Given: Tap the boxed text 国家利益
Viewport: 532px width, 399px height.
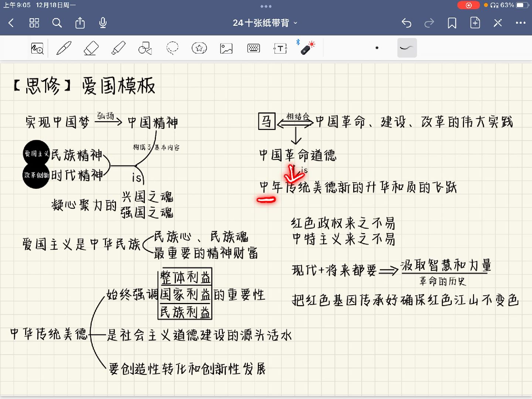Looking at the screenshot, I should tap(185, 294).
